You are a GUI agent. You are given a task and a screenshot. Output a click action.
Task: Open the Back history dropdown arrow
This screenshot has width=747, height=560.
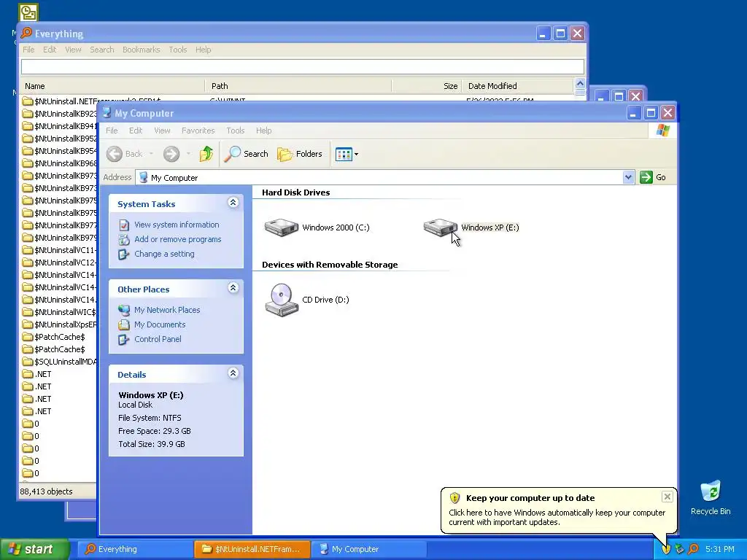[151, 154]
